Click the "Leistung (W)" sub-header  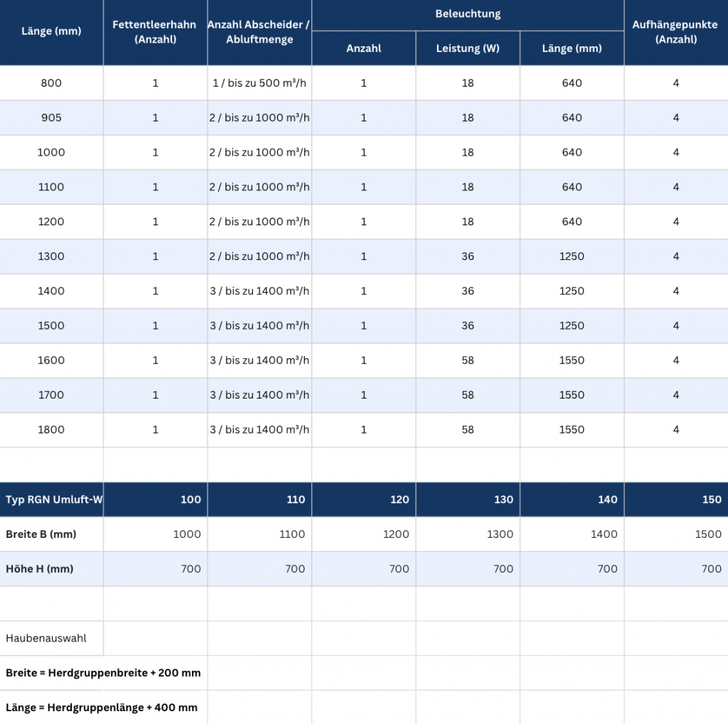point(468,48)
